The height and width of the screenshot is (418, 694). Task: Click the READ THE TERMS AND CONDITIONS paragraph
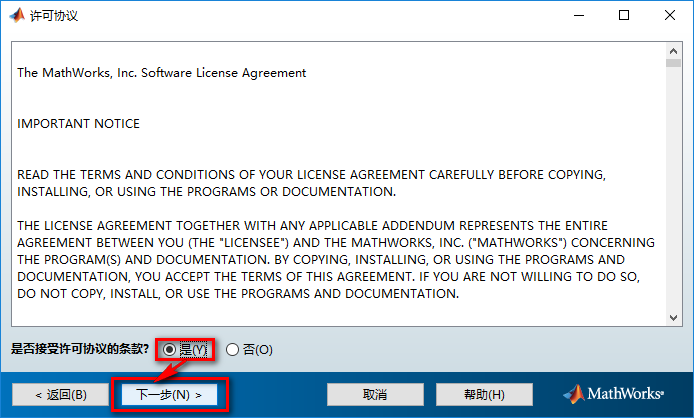point(310,183)
